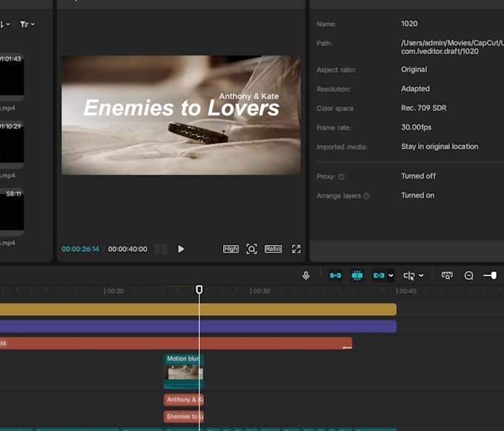
Task: Select the long red timeline clip
Action: coord(176,344)
